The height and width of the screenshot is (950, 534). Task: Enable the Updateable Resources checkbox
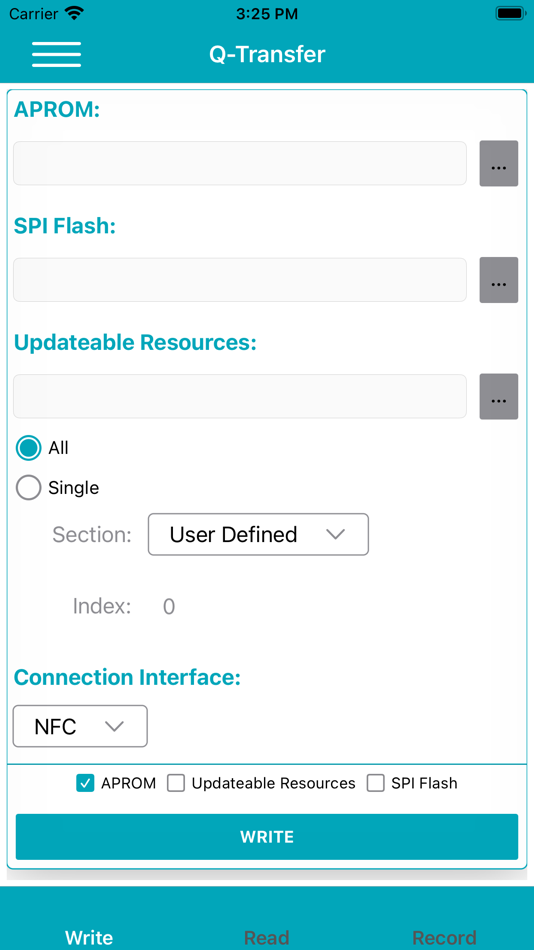176,783
